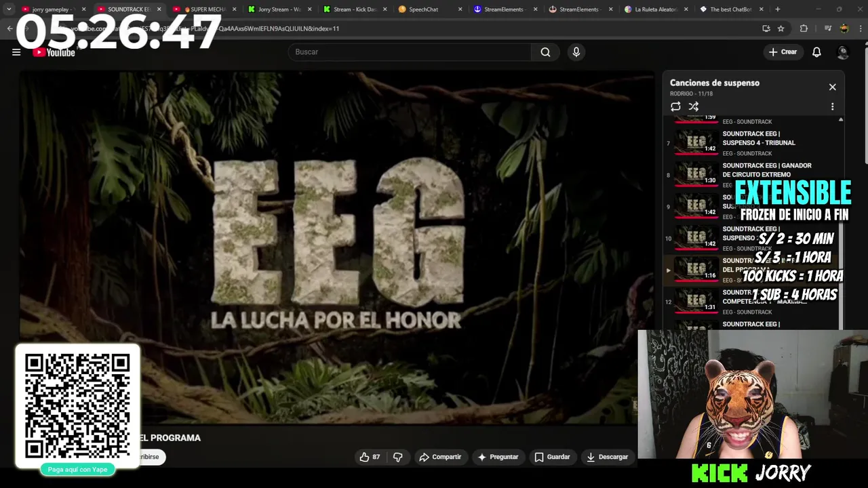Click the Preguntar button

498,457
